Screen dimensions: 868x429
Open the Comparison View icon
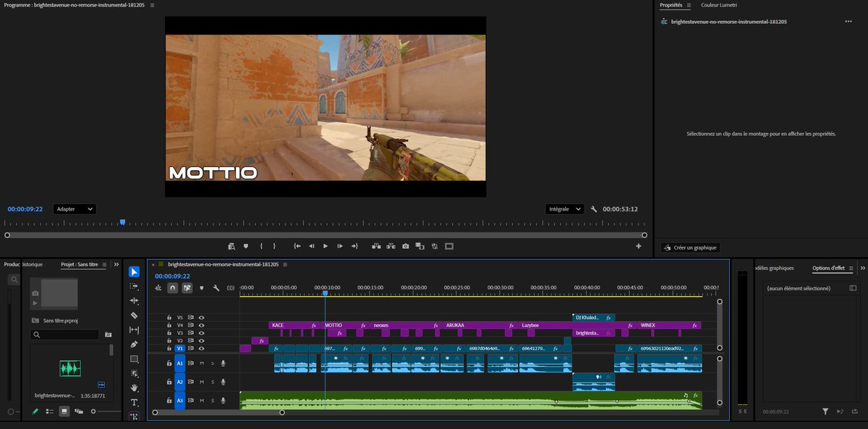420,246
